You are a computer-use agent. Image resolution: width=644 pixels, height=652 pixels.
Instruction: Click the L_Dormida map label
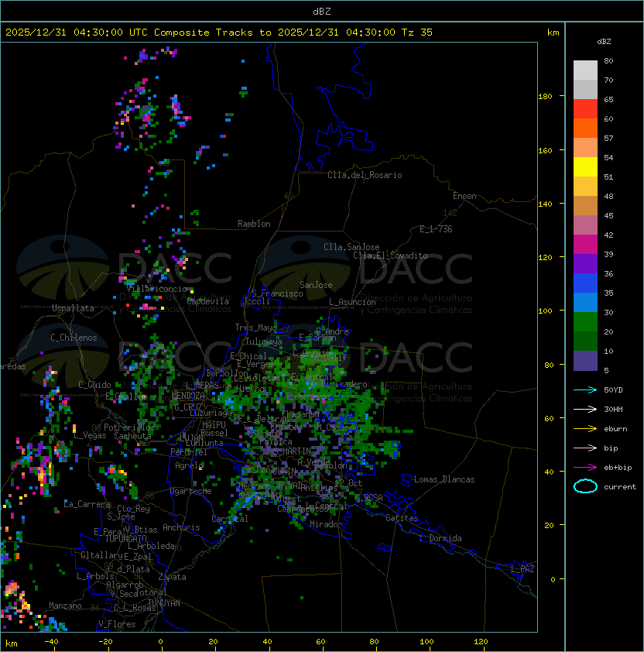tap(440, 538)
